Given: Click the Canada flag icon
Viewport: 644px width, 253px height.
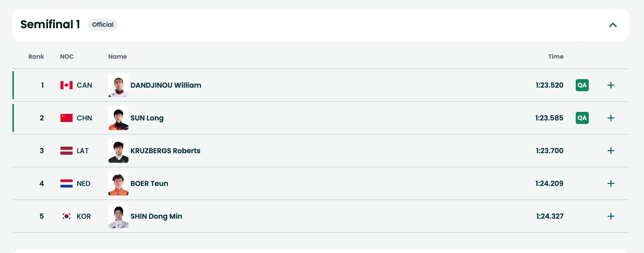Looking at the screenshot, I should pyautogui.click(x=67, y=85).
